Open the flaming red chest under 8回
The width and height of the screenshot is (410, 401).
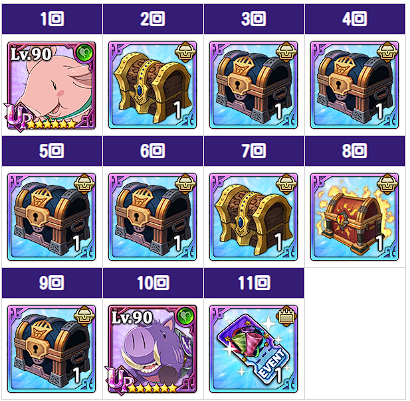coord(354,217)
